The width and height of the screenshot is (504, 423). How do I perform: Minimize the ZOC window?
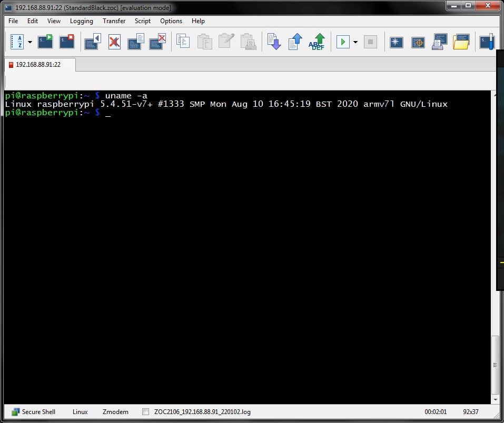[x=454, y=5]
